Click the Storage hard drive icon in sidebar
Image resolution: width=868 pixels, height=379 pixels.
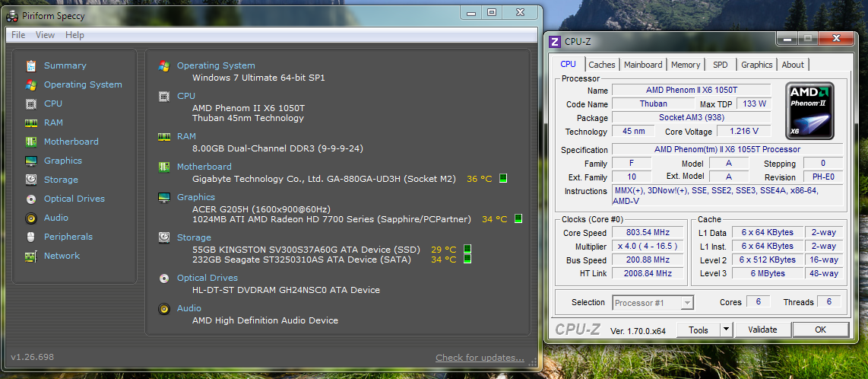point(31,180)
